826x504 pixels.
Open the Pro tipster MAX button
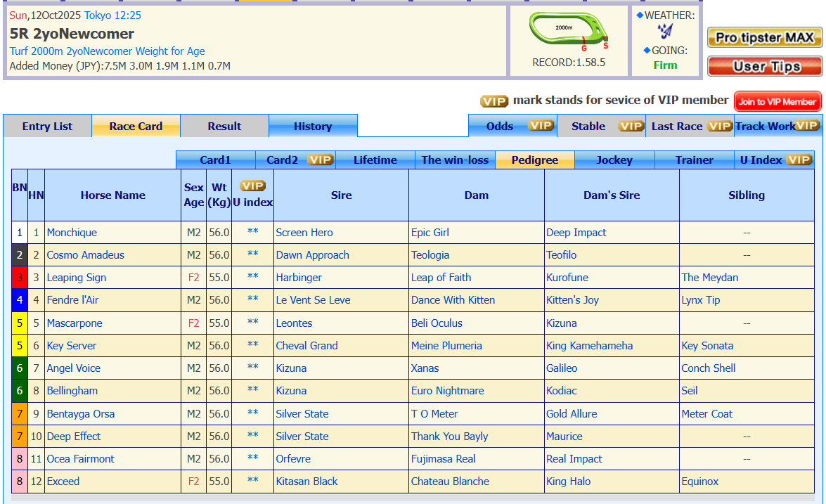point(765,37)
